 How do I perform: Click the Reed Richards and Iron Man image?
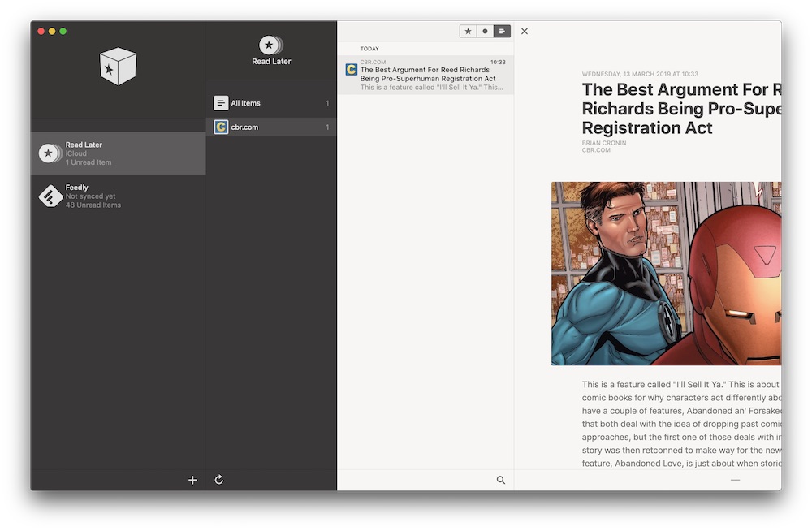(x=667, y=274)
